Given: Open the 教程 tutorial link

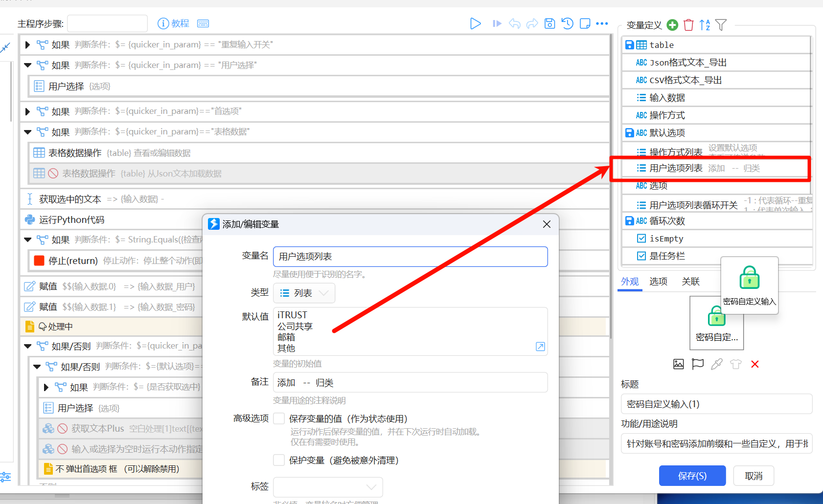Looking at the screenshot, I should (174, 23).
